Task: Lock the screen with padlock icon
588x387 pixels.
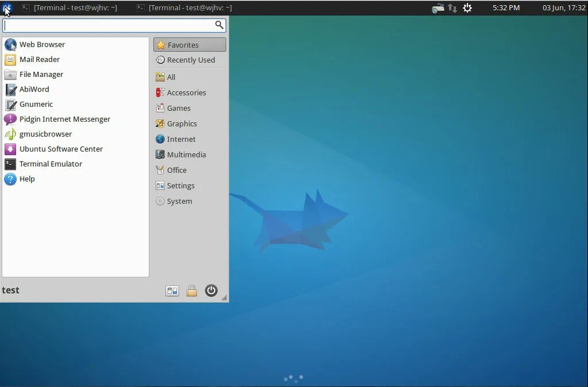Action: coord(192,291)
